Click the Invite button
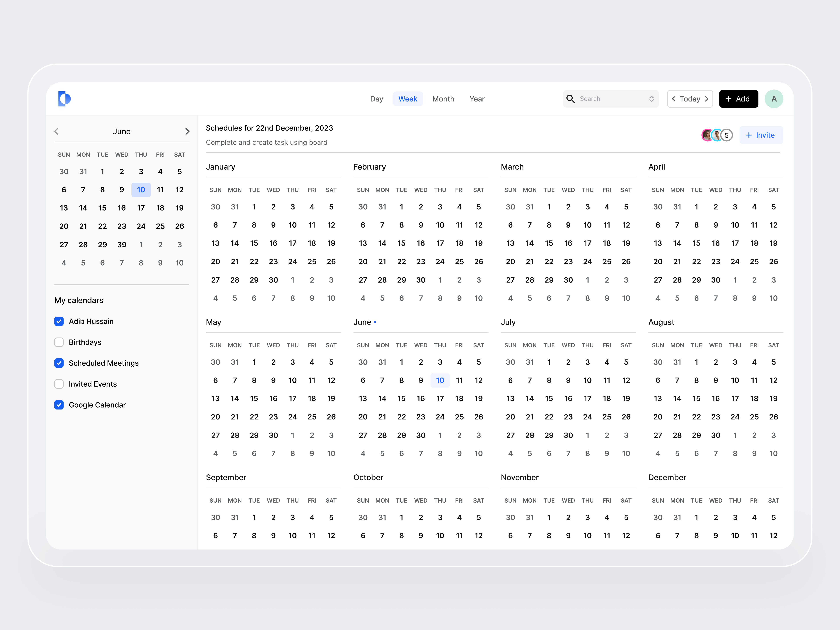 pos(761,135)
